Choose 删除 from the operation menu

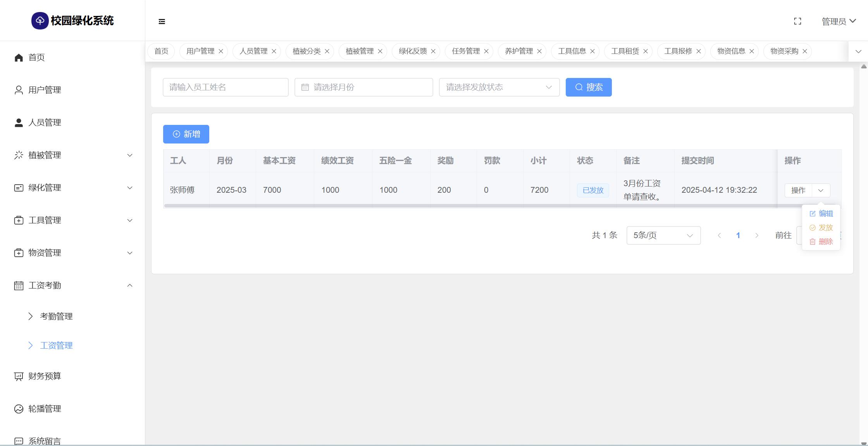(821, 242)
